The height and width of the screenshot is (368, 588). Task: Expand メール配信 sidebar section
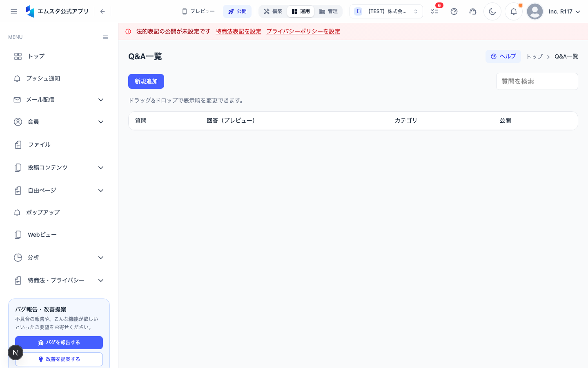click(x=59, y=100)
